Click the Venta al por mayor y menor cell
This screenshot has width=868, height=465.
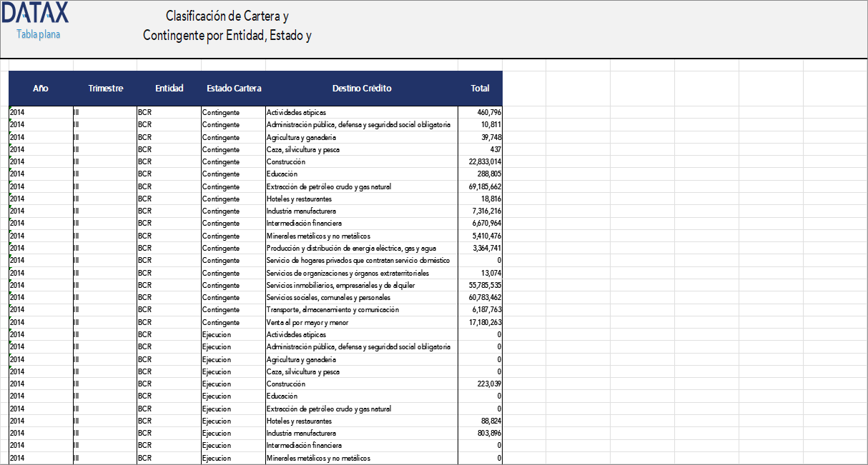point(304,322)
